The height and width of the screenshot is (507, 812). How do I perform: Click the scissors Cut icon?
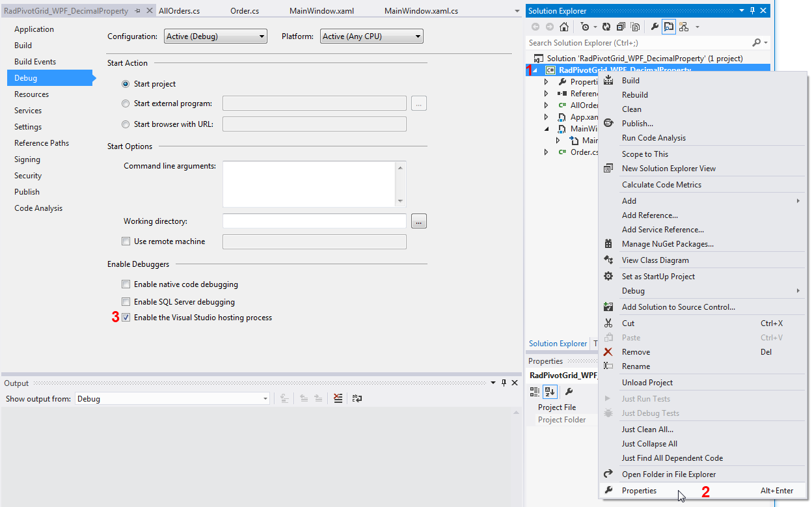click(x=608, y=323)
